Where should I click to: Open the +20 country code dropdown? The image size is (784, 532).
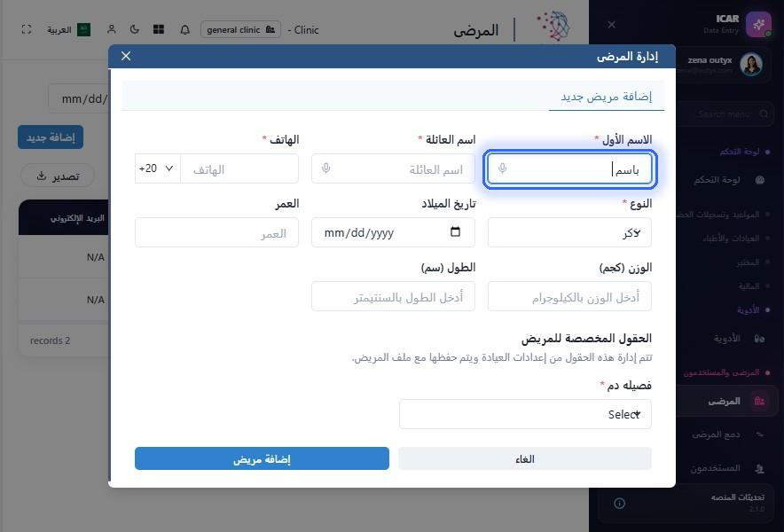point(158,168)
